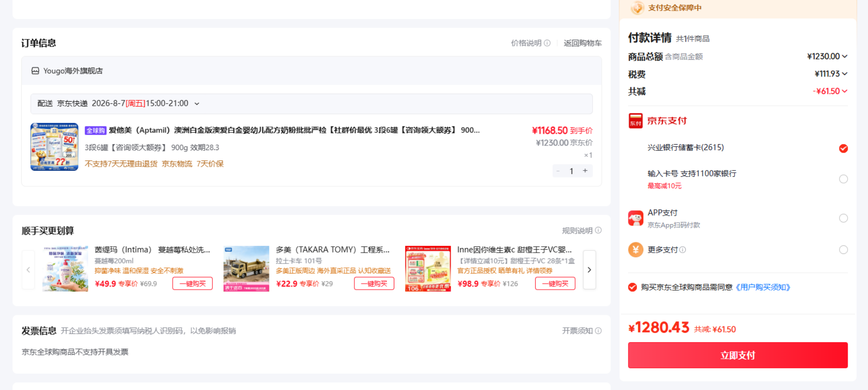Open the 《用户购买须知》 link
Viewport: 868px width, 390px height.
(x=763, y=287)
